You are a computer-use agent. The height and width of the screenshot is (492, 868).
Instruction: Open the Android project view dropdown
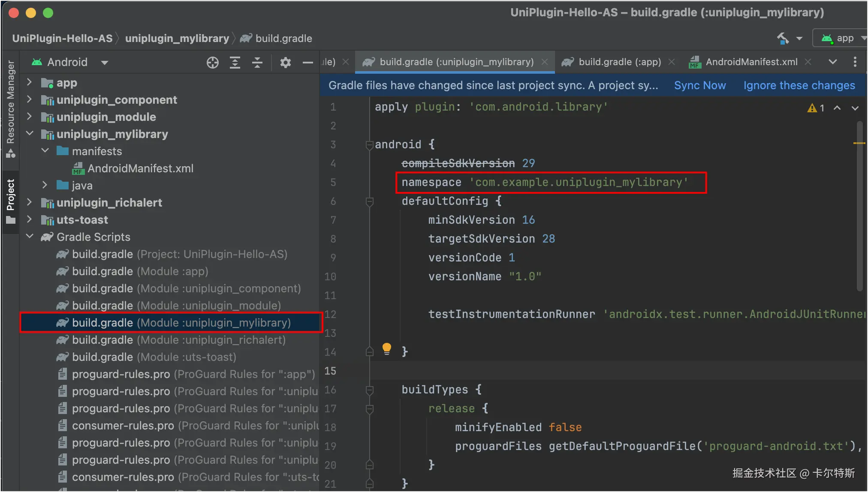[104, 63]
